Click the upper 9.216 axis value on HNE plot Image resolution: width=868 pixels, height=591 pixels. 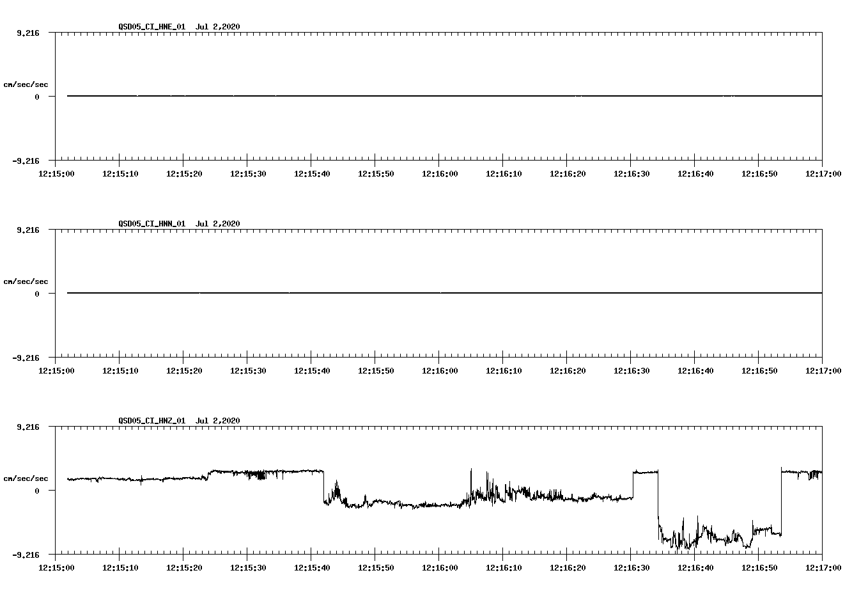(28, 33)
